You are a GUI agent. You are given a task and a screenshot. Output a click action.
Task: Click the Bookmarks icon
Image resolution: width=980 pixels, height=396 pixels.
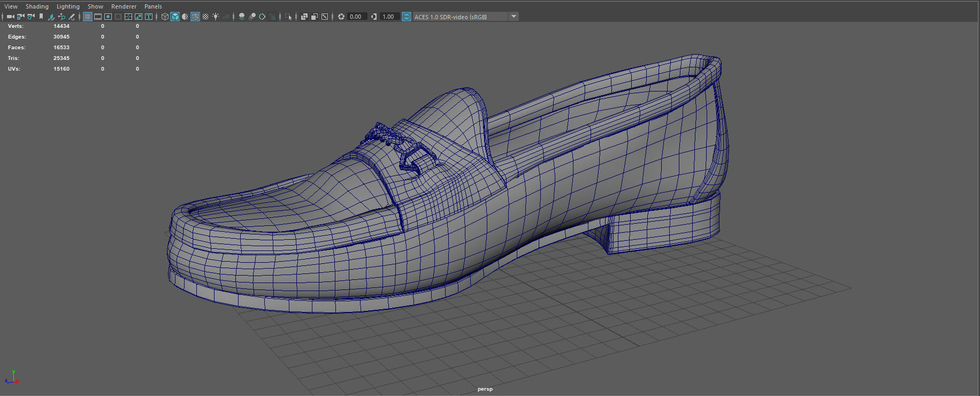tap(41, 17)
